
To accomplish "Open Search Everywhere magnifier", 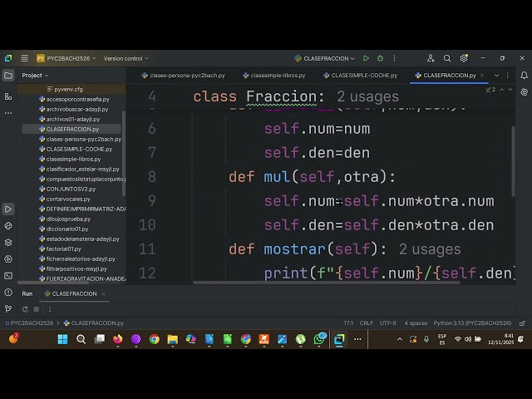I will point(447,58).
